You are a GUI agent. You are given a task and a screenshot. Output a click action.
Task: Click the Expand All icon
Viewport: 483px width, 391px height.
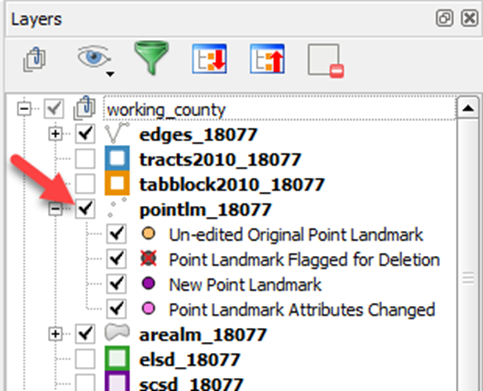pyautogui.click(x=210, y=59)
